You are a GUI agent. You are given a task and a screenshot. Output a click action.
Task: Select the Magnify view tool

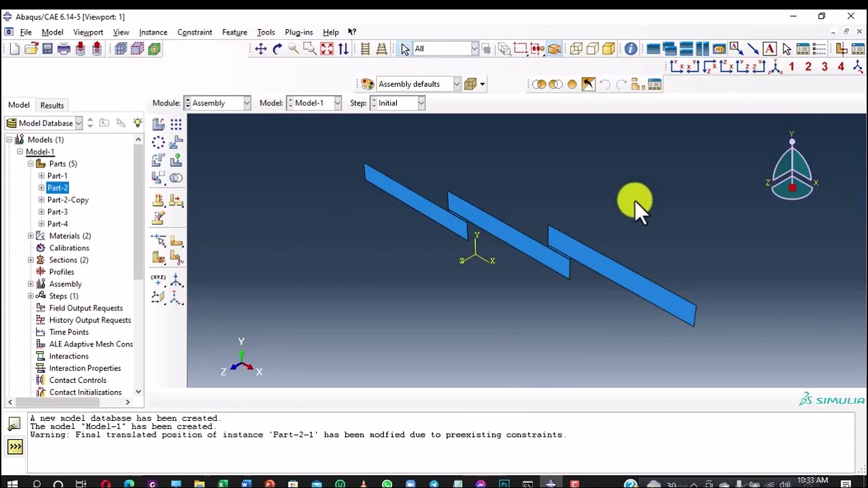point(293,49)
